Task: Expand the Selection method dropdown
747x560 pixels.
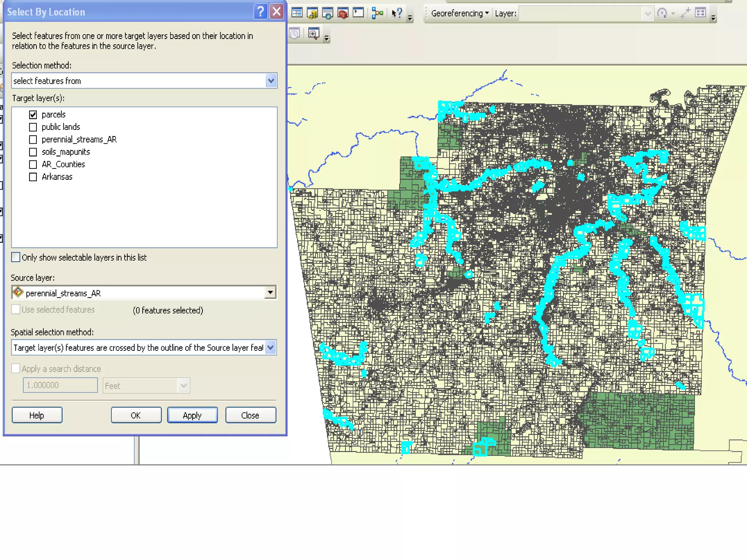Action: click(x=271, y=81)
